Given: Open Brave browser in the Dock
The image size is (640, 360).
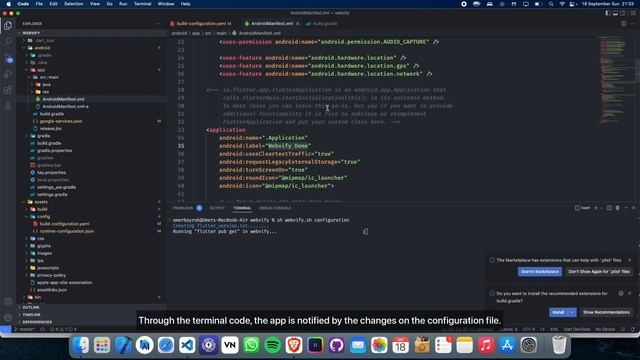Looking at the screenshot, I should [x=294, y=345].
